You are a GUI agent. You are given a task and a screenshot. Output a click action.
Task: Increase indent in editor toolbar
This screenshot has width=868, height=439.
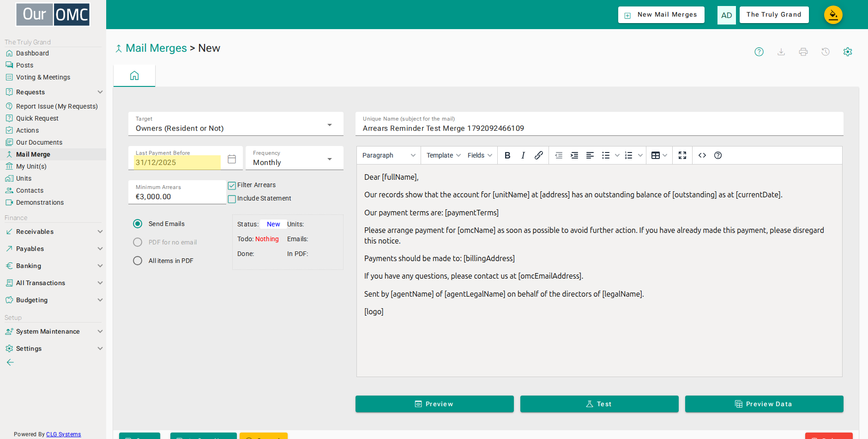(574, 155)
